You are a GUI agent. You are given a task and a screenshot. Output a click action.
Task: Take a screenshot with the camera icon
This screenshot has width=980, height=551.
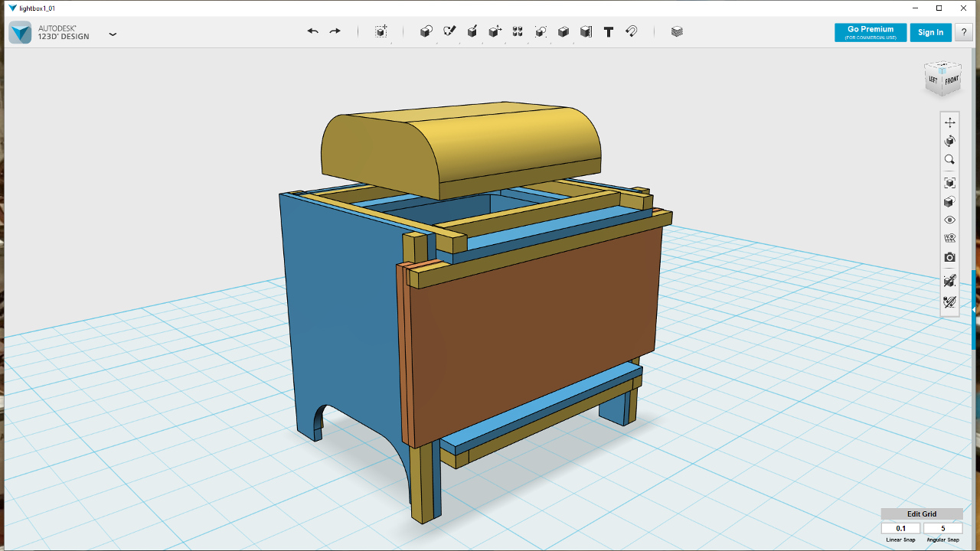950,257
